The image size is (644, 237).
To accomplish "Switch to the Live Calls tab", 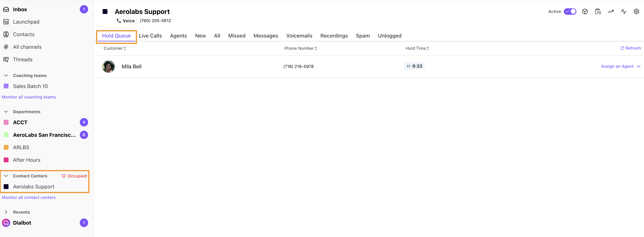I will tap(150, 35).
